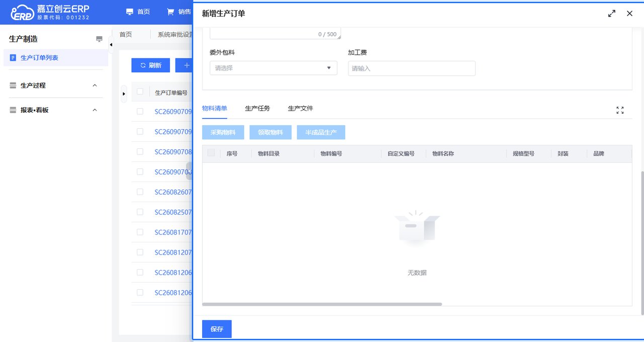This screenshot has width=644, height=342.
Task: Collapse the 生产过程 section with its chevron
Action: pos(95,85)
